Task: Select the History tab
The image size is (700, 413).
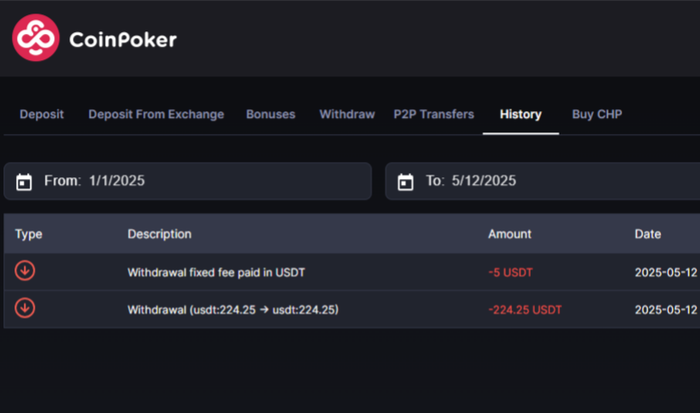Action: click(521, 114)
